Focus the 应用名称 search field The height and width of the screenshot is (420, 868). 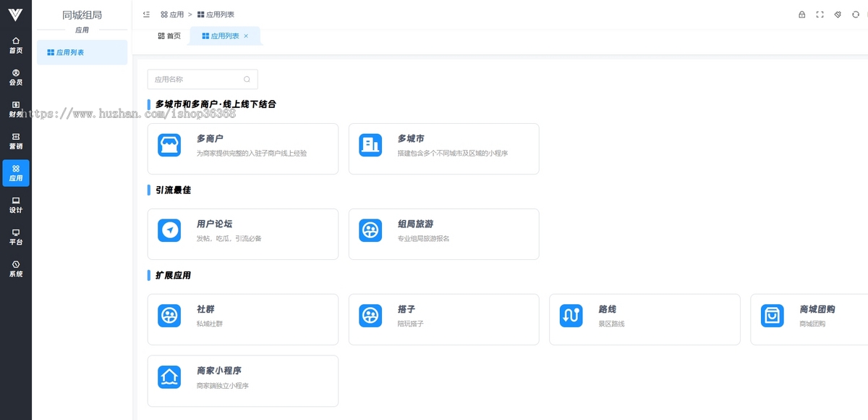click(x=203, y=80)
